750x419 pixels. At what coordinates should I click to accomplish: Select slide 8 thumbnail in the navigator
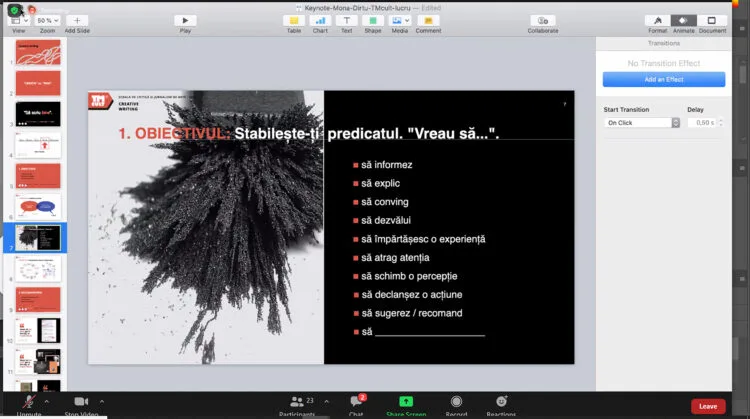[x=38, y=268]
